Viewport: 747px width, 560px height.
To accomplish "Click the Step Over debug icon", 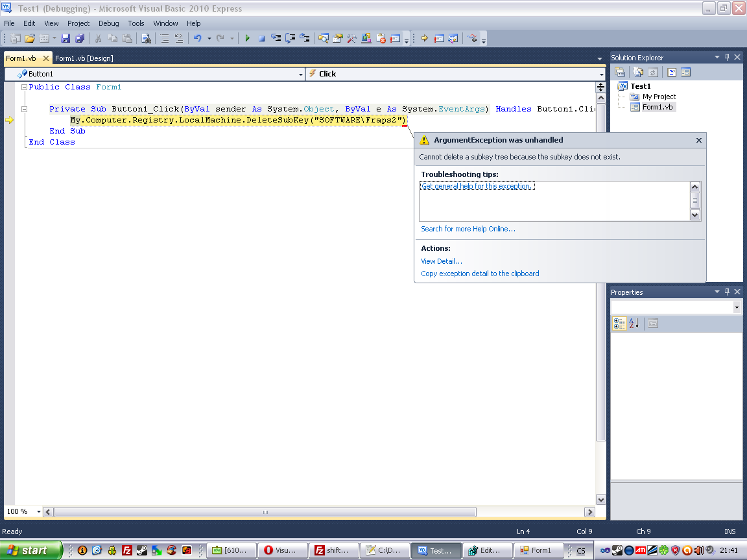I will tap(290, 39).
